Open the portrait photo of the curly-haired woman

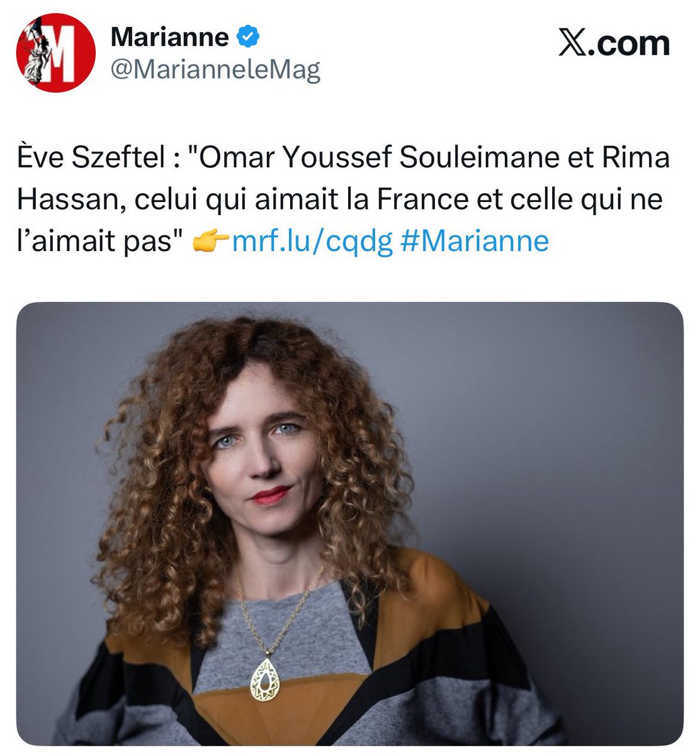[x=349, y=524]
